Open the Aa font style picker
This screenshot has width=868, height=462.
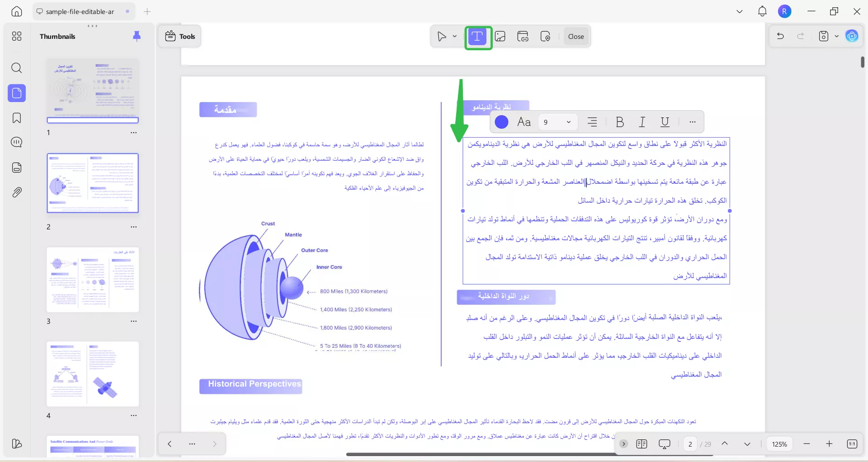coord(524,122)
